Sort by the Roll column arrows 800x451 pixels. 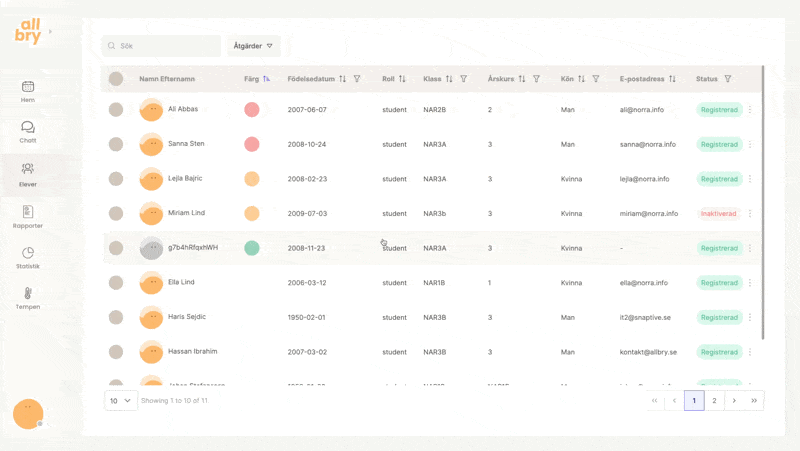[402, 79]
